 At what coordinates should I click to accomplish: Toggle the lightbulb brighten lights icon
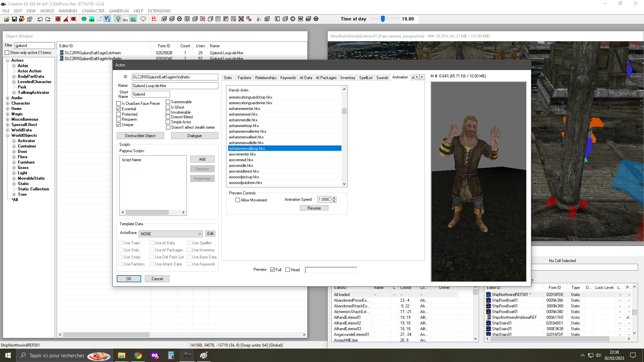click(x=118, y=19)
